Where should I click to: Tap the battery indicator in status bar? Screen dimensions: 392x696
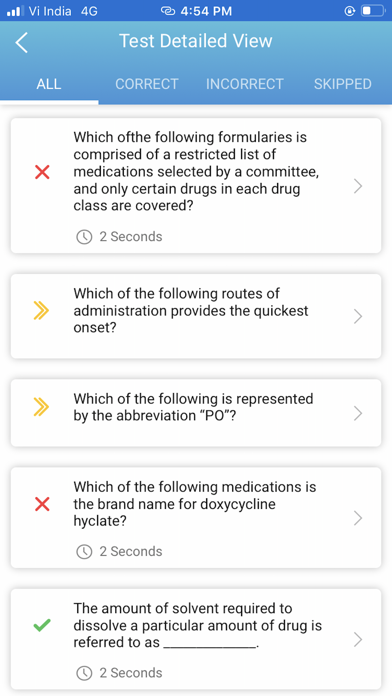pos(372,11)
